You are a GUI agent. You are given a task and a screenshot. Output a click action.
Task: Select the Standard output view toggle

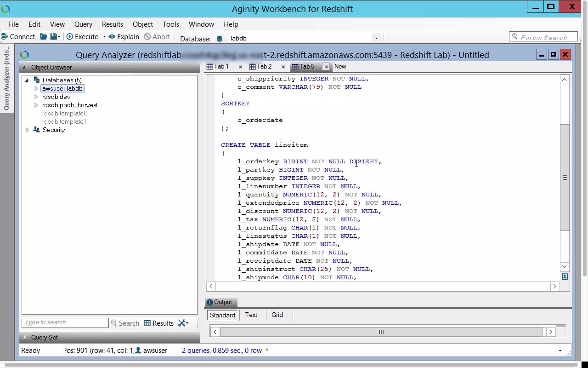coord(222,315)
